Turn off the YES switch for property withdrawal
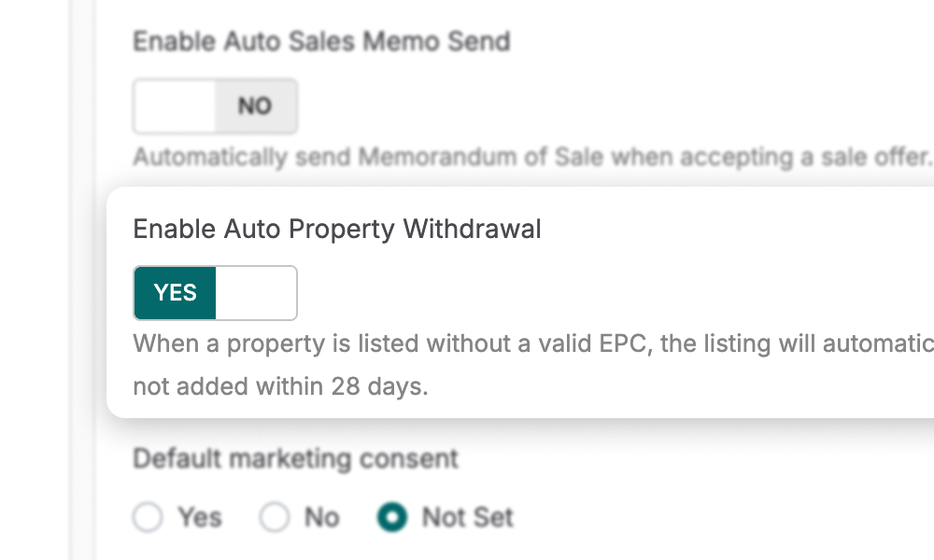Viewport: 934px width, 560px height. [x=257, y=292]
